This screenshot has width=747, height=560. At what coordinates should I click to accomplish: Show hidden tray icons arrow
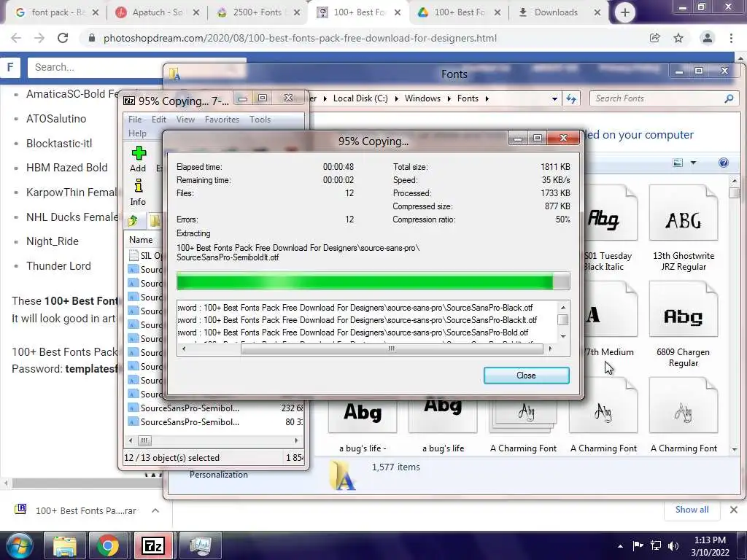point(620,546)
